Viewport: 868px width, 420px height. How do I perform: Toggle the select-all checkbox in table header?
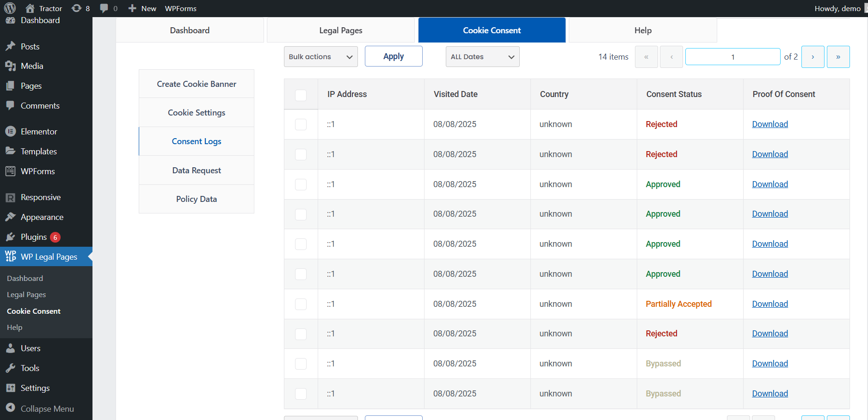tap(301, 95)
